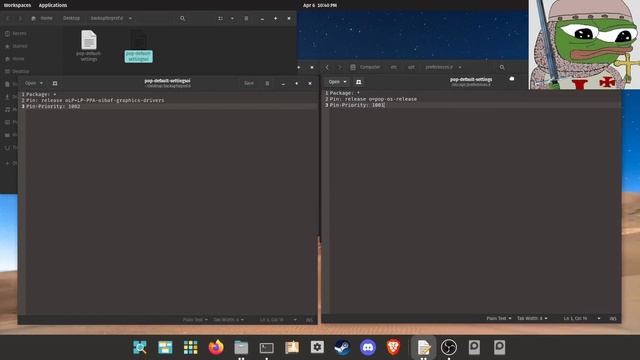The width and height of the screenshot is (640, 360).
Task: Go back in the top-left file manager
Action: 8,18
